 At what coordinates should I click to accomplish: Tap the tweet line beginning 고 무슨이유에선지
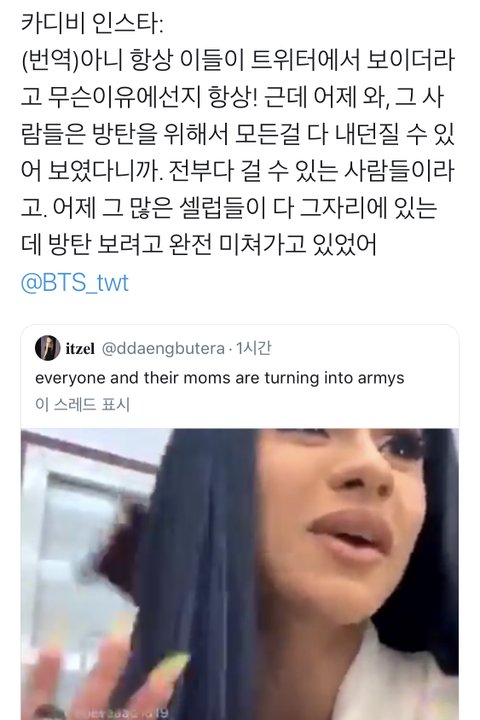[x=232, y=97]
